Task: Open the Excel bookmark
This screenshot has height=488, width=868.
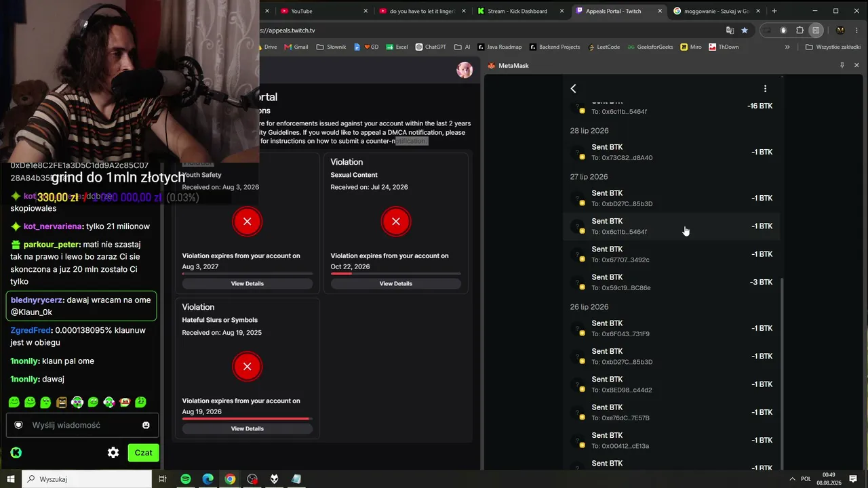Action: pyautogui.click(x=397, y=47)
